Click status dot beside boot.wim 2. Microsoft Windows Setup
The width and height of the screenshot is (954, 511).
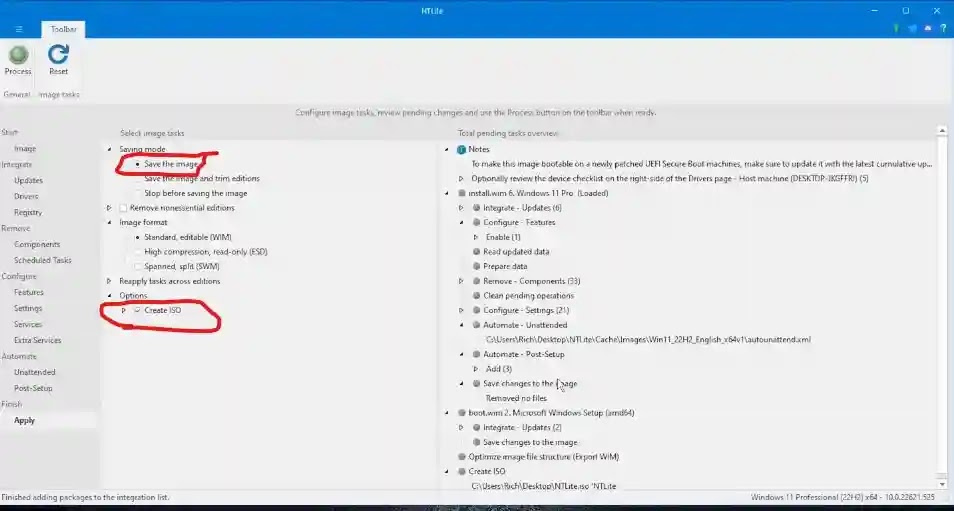coord(462,412)
